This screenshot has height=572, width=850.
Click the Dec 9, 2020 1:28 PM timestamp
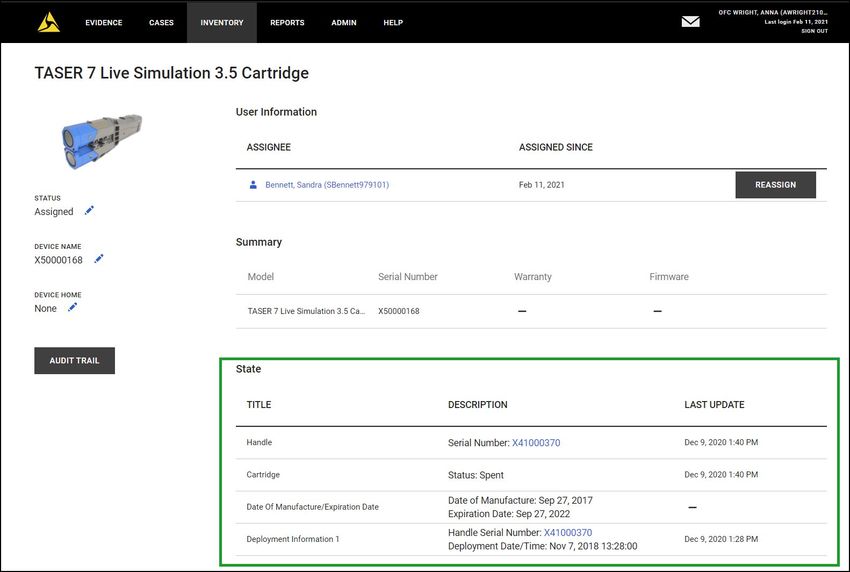721,539
